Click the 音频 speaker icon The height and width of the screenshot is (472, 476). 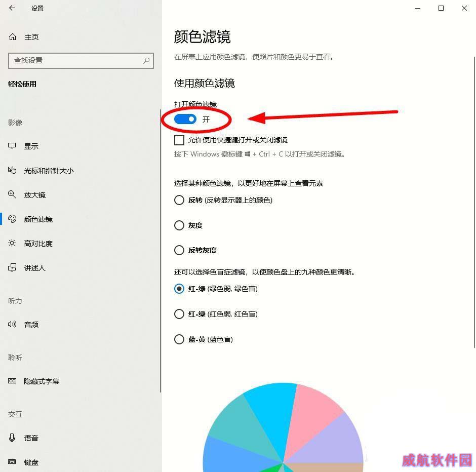coord(12,324)
